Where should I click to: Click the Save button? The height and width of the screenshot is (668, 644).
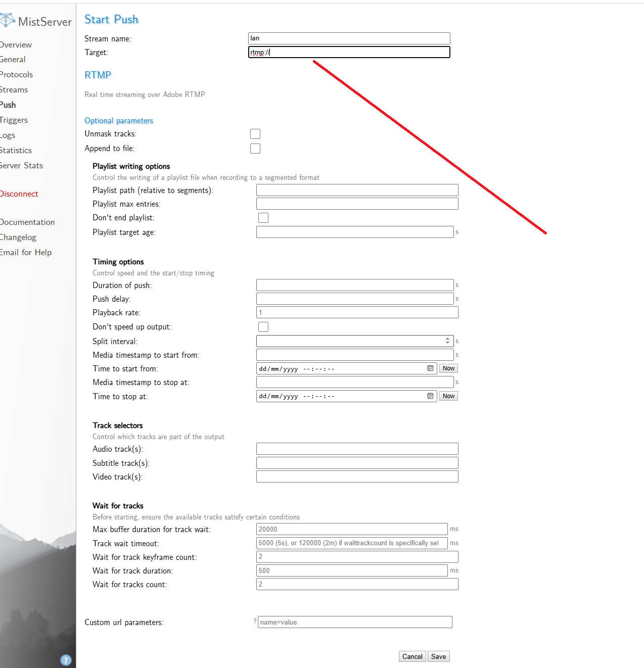click(439, 656)
